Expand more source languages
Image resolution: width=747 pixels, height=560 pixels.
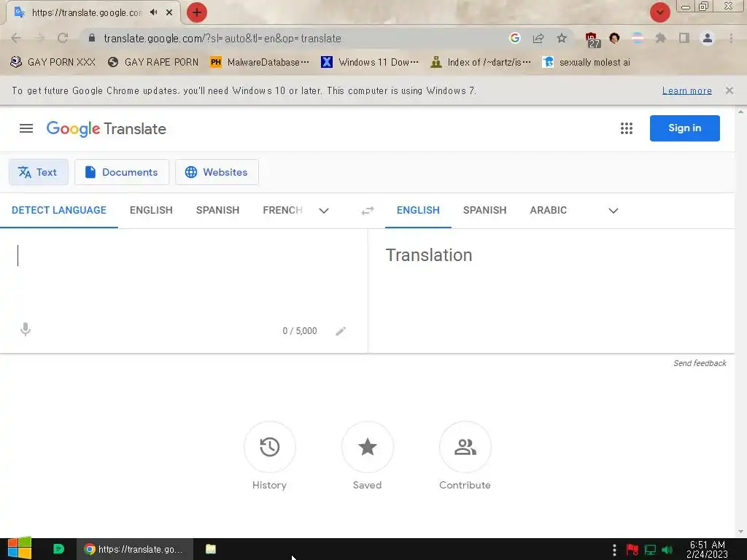tap(324, 211)
